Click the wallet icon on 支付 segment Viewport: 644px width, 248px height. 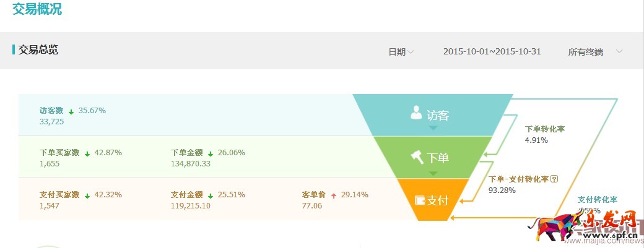pyautogui.click(x=419, y=200)
